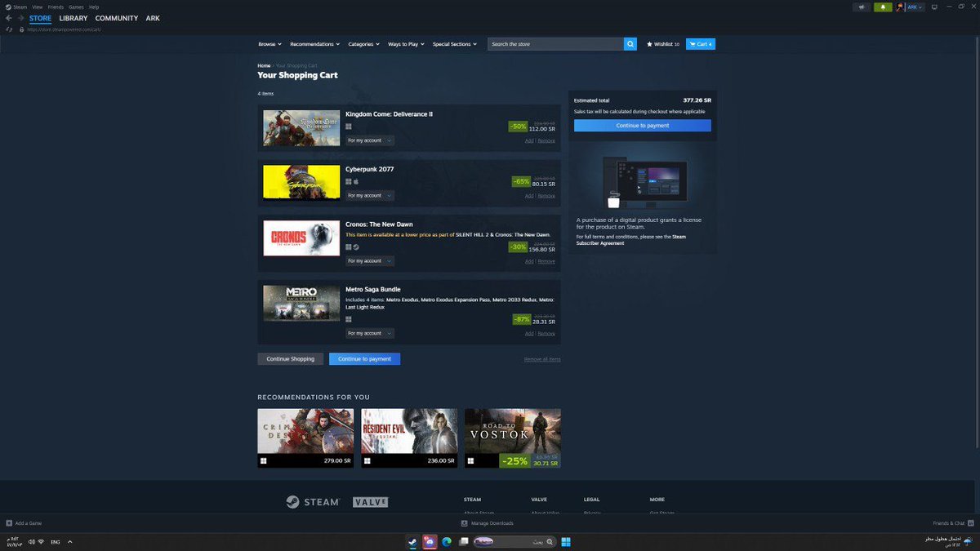Click the forward navigation arrow

pos(20,18)
